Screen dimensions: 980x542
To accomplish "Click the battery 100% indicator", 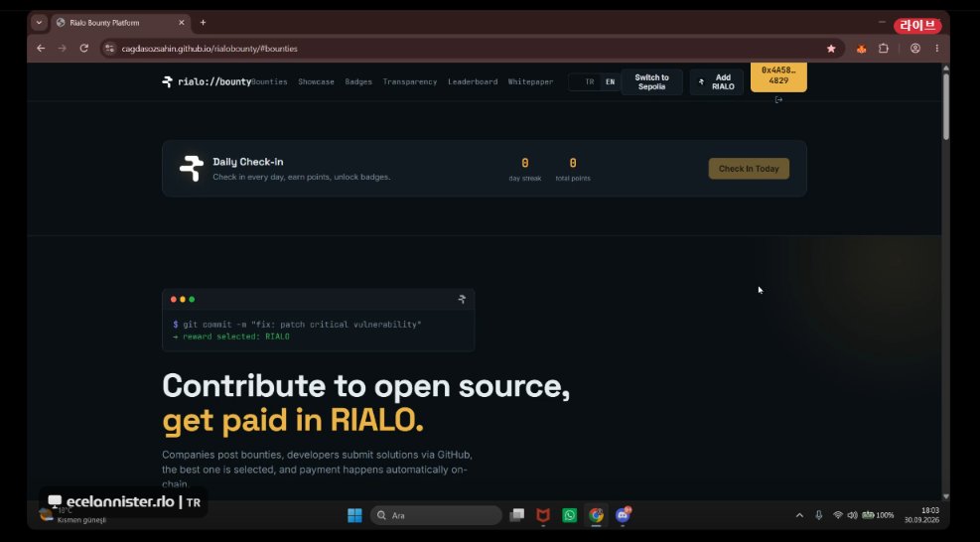I will point(878,515).
